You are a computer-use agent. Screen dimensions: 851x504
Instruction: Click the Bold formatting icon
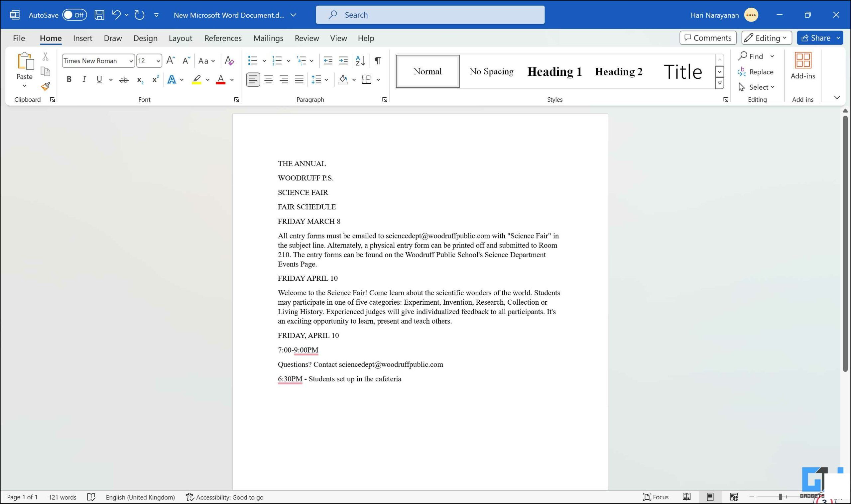pos(68,79)
